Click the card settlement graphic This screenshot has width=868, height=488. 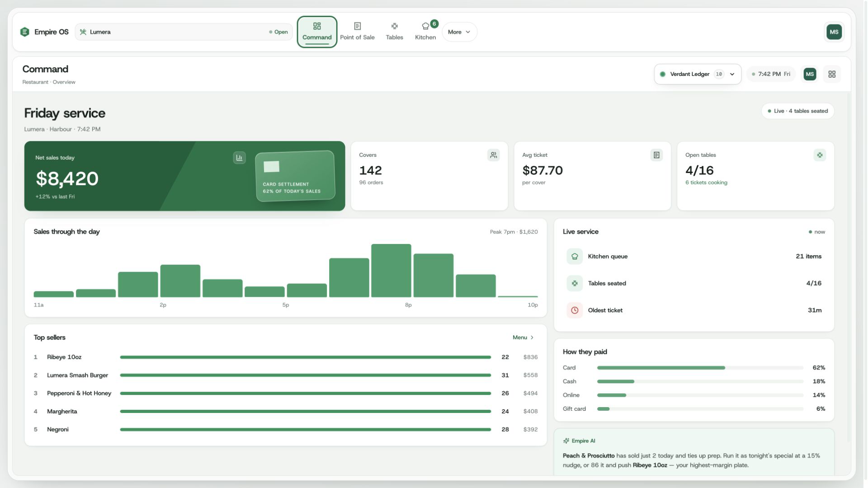pos(295,176)
